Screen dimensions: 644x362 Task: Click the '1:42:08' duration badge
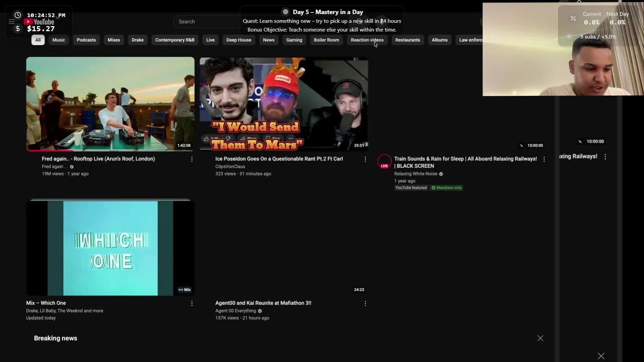pos(184,145)
